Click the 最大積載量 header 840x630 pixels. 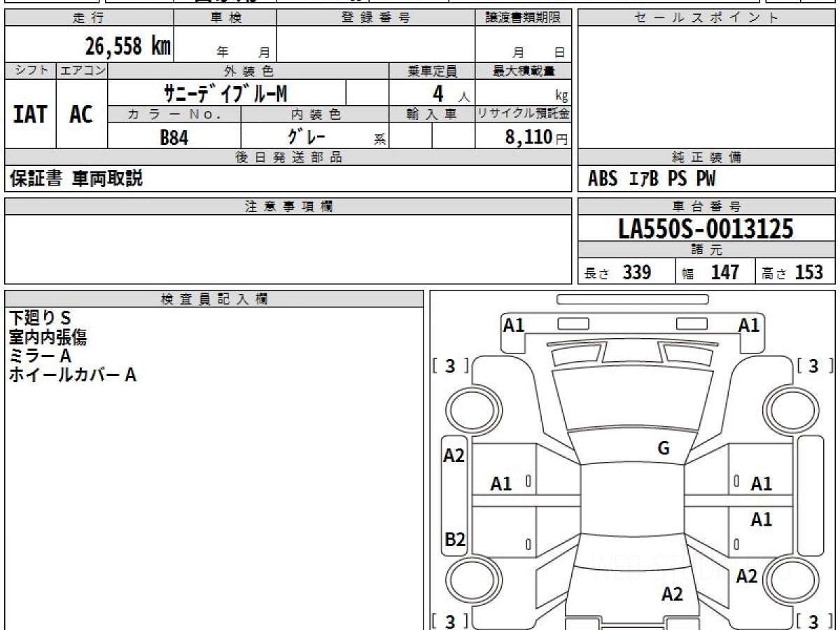524,71
